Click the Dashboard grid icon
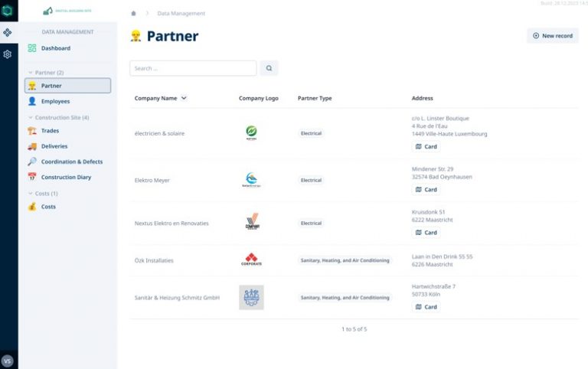The width and height of the screenshot is (588, 369). [x=32, y=48]
